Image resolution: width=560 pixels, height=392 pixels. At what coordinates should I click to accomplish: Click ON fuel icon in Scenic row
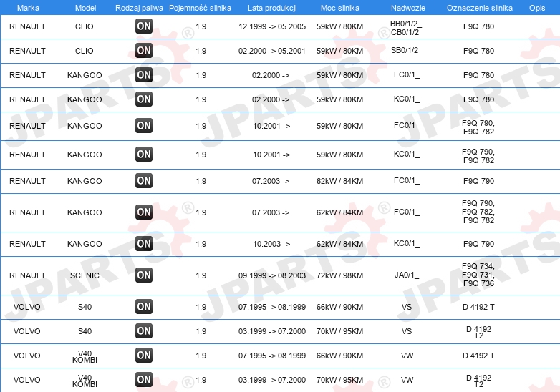(143, 275)
